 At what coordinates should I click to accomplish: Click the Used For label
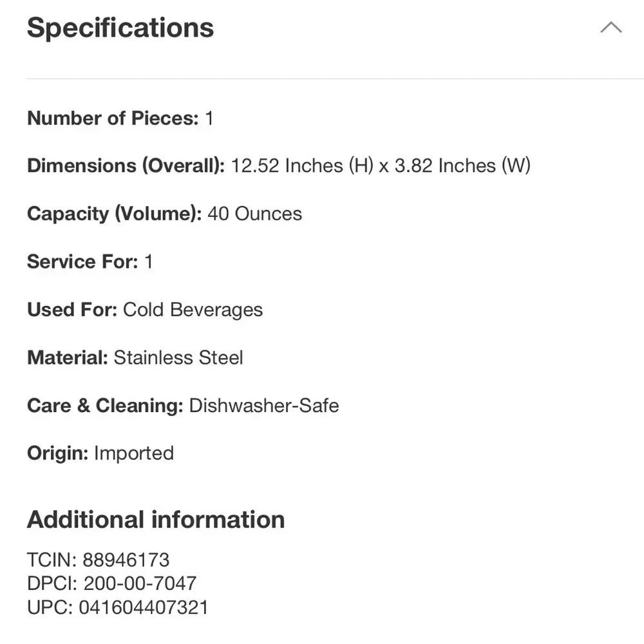click(72, 310)
